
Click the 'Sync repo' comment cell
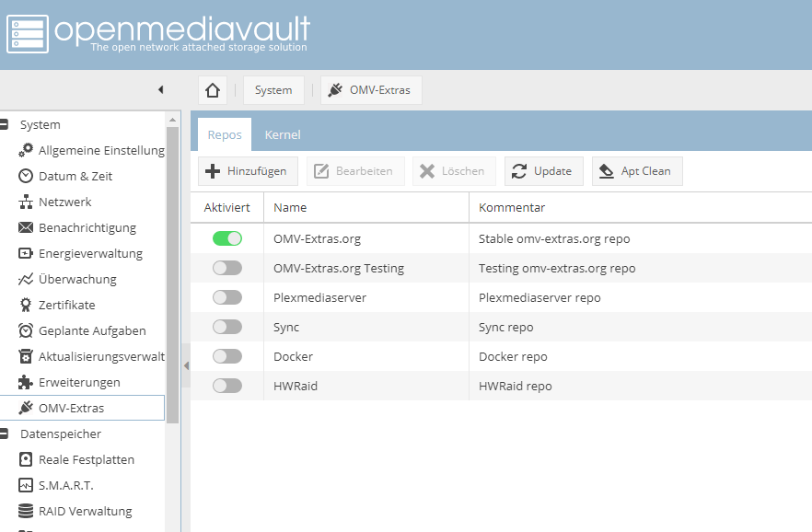[641, 327]
